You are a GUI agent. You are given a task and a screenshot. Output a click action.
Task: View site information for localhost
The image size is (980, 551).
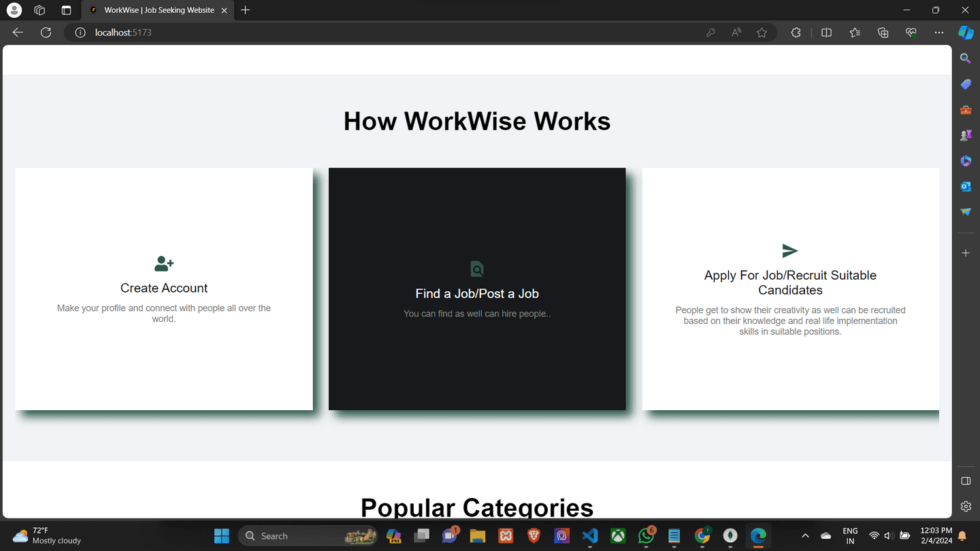pyautogui.click(x=80, y=32)
